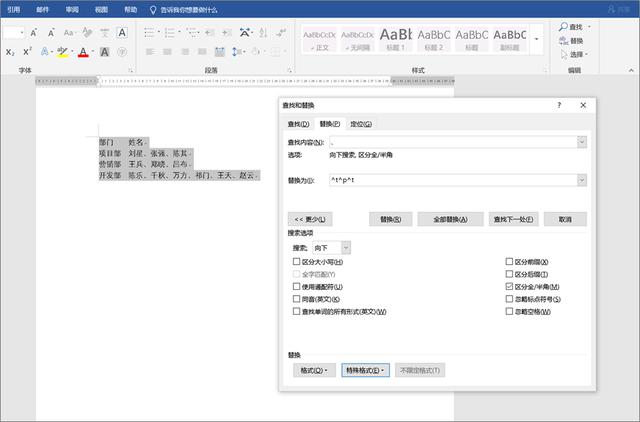Enable ignore white-space checkbox
Viewport: 640px width, 422px height.
pos(509,311)
